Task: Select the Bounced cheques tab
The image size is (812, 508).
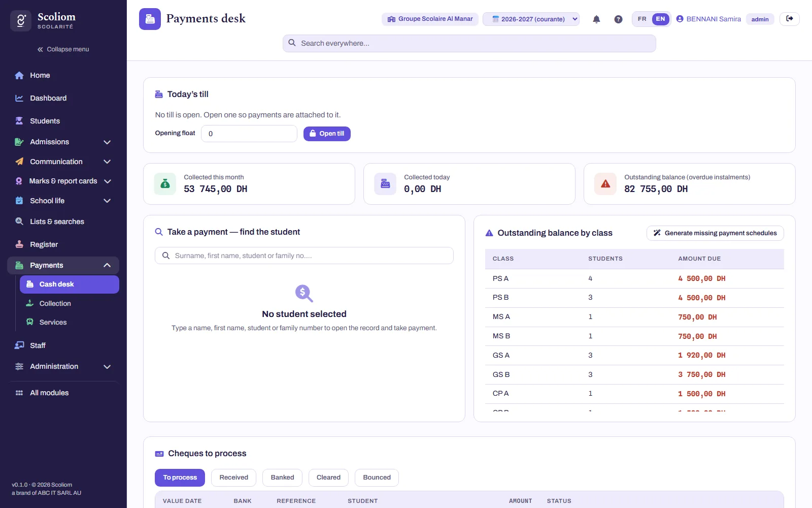Action: [377, 478]
